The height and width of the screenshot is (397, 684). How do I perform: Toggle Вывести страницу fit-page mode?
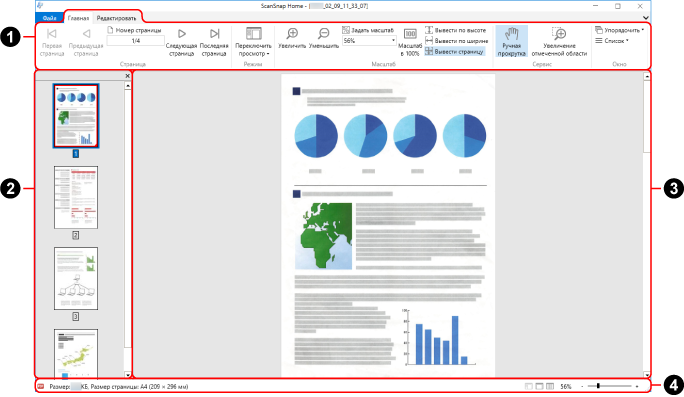point(455,51)
